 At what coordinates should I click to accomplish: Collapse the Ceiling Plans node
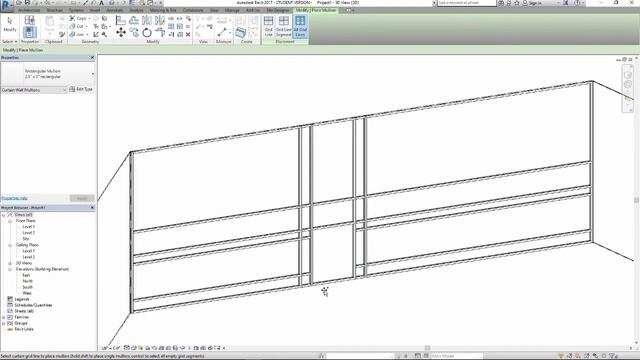tap(10, 245)
